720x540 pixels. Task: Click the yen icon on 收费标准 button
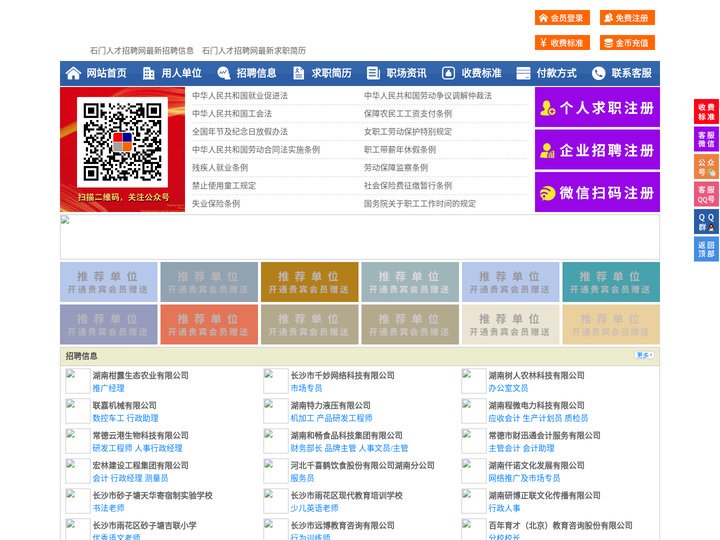[544, 43]
